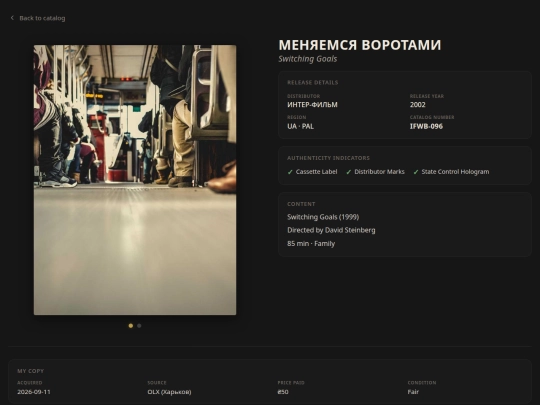
Task: Click the Cassette Label green checkmark
Action: pos(290,172)
